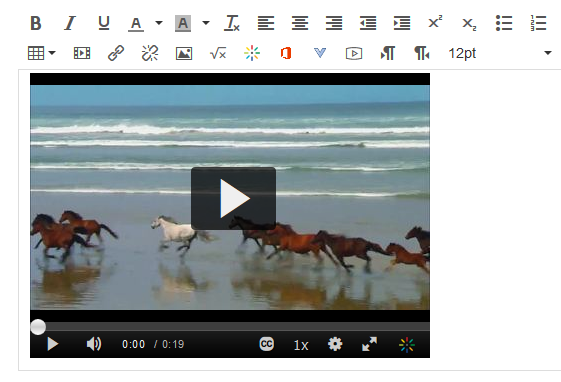Remove link using the broken chain icon
This screenshot has height=382, width=561.
coord(150,53)
